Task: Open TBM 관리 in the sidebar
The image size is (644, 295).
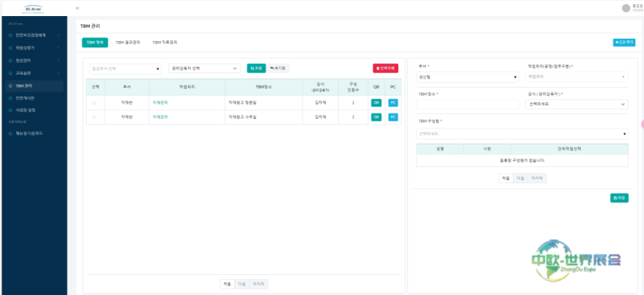Action: coord(35,86)
